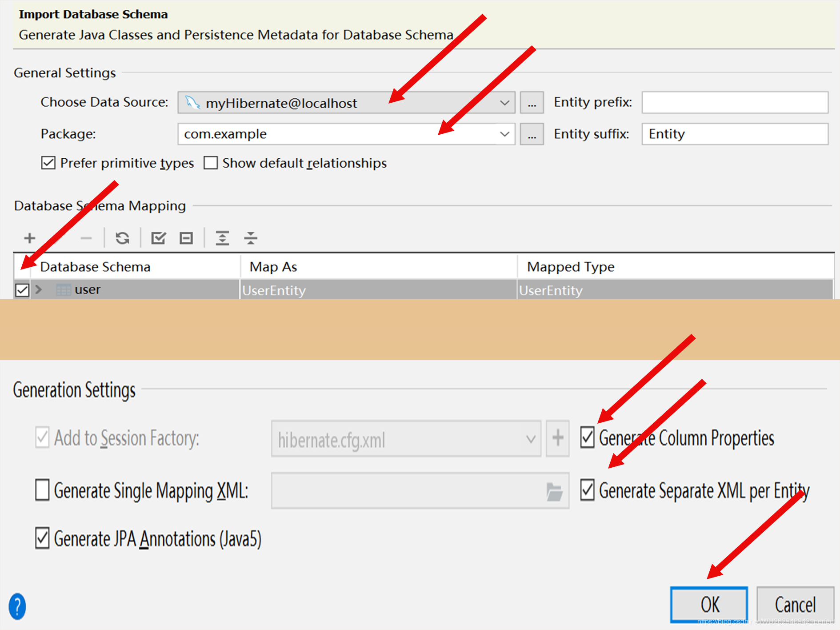Click the add (plus) schema mapping icon
Image resolution: width=840 pixels, height=630 pixels.
click(x=30, y=238)
